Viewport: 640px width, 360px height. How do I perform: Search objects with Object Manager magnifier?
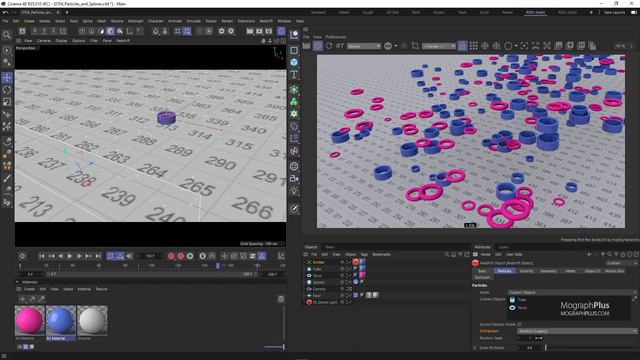pos(447,254)
